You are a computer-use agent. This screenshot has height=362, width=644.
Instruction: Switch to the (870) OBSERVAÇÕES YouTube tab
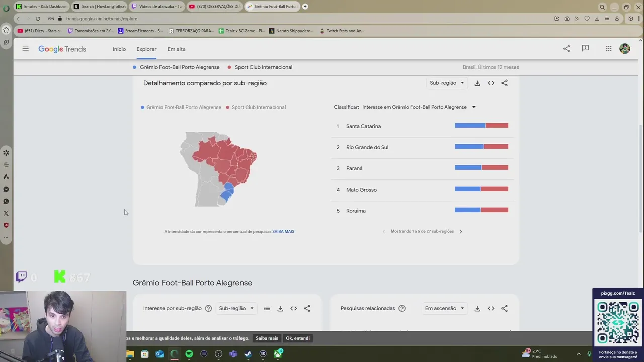[215, 7]
